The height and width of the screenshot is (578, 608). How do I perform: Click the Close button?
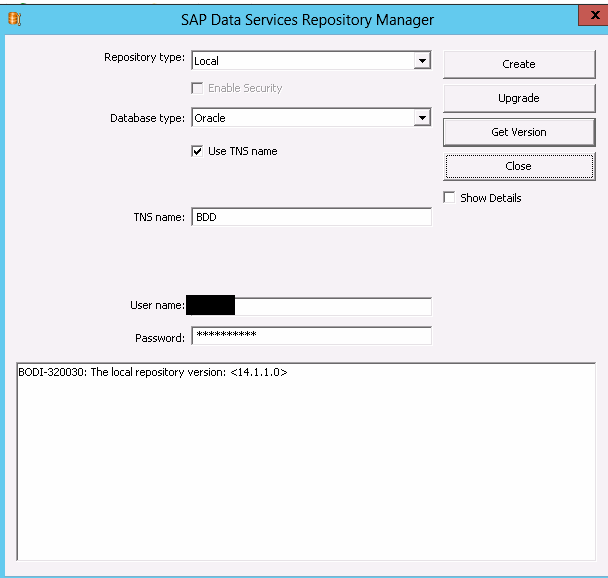tap(519, 166)
